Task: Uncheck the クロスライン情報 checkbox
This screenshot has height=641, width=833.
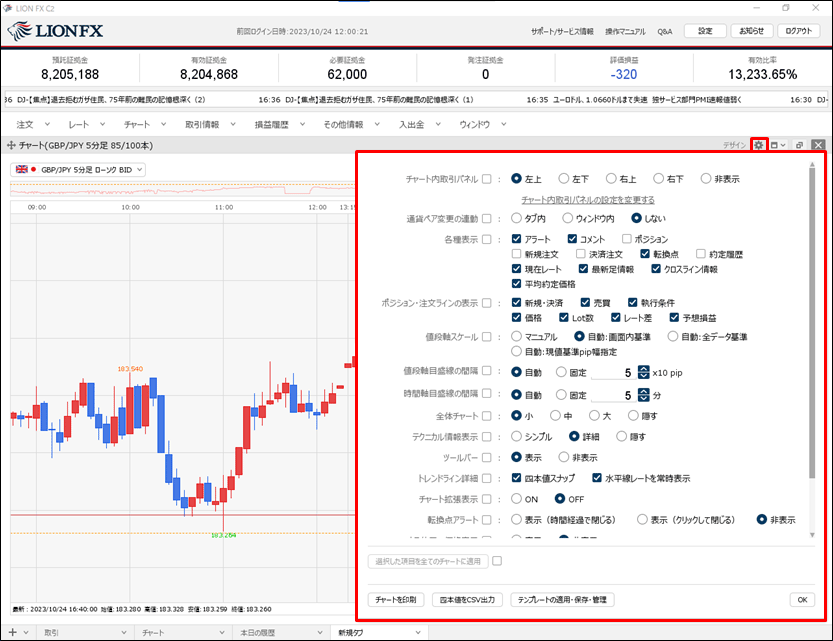Action: pos(656,269)
